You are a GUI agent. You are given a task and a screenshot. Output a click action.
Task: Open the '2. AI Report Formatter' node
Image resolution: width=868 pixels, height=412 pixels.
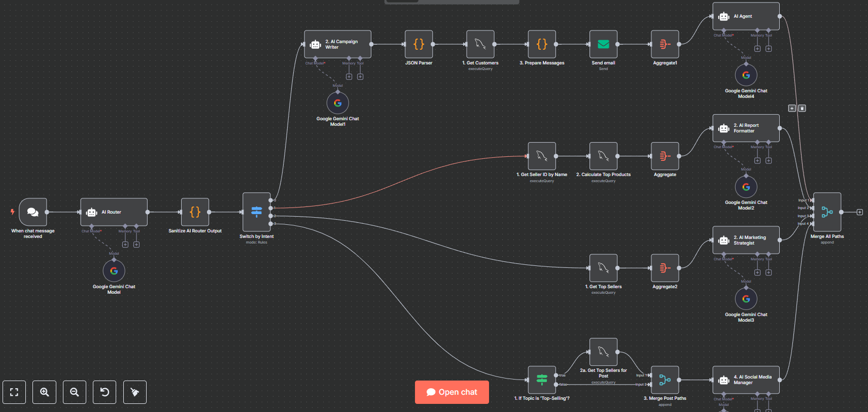point(746,128)
